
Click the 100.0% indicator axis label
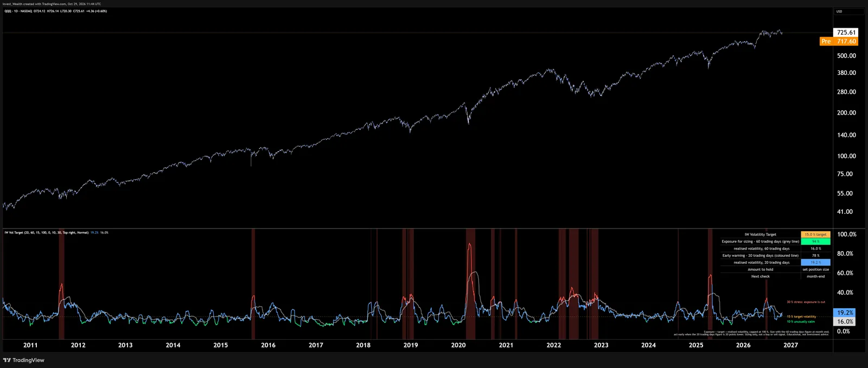[847, 234]
